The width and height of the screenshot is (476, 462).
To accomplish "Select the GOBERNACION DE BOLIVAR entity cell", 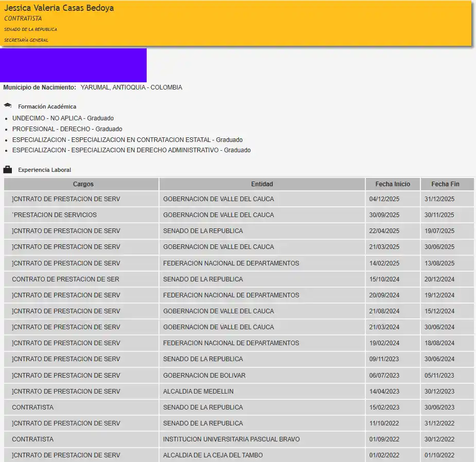I will click(x=204, y=376).
